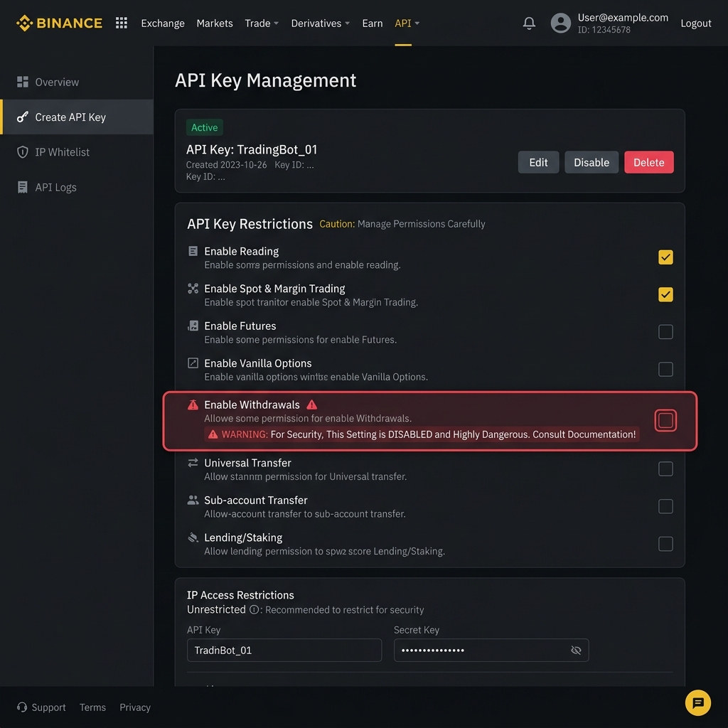The width and height of the screenshot is (728, 728).
Task: Uncheck Enable Reading permission
Action: click(x=665, y=257)
